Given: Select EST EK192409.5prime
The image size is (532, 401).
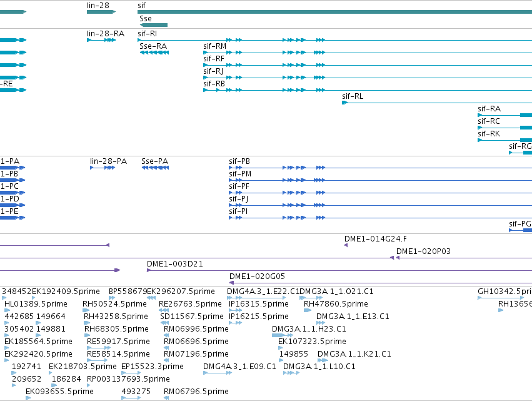Looking at the screenshot, I should click(34, 298).
